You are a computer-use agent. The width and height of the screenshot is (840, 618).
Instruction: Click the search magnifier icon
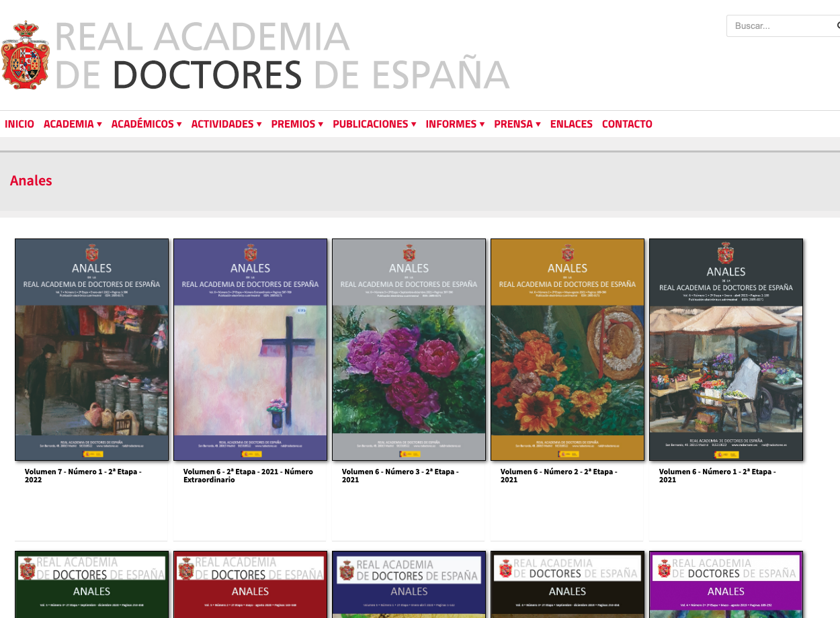tap(837, 26)
